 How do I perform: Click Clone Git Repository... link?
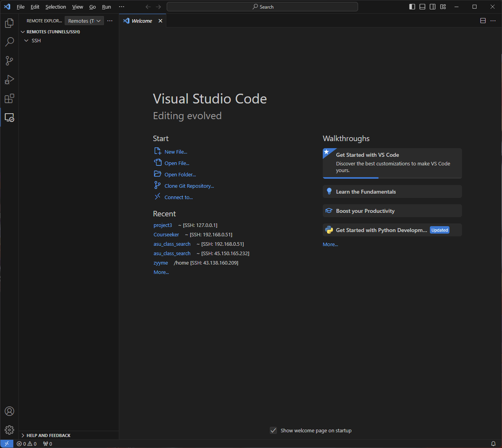click(189, 186)
